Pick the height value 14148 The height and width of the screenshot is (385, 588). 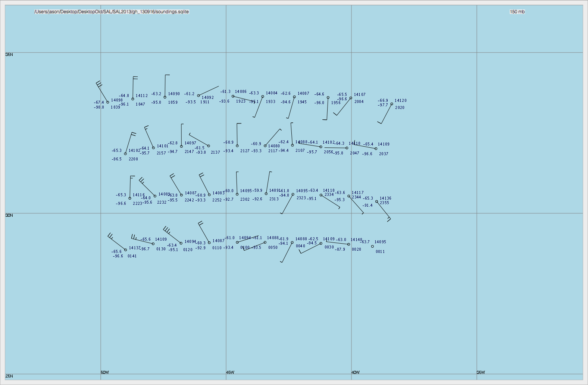[x=356, y=240]
